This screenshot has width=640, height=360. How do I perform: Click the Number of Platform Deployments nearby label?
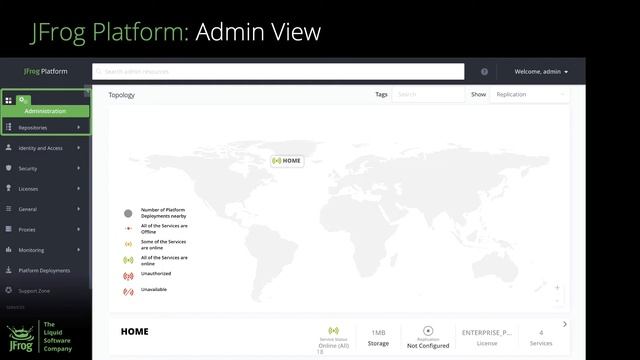pos(163,213)
